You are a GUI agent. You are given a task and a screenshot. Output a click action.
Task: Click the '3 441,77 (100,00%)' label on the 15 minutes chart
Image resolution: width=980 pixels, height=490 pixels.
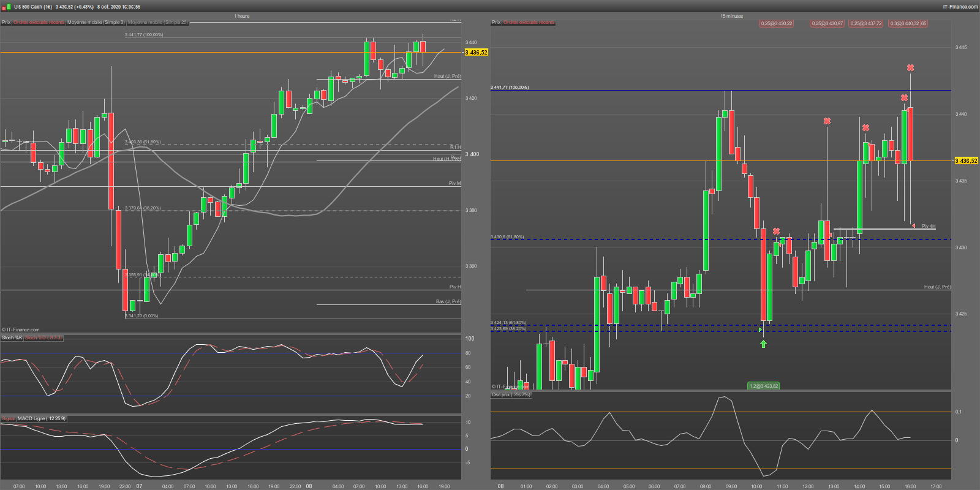point(510,88)
